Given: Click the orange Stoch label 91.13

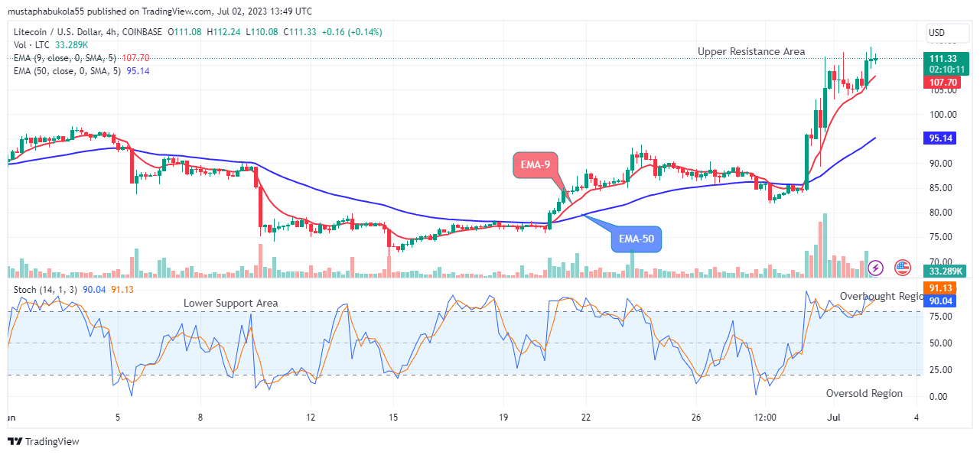Looking at the screenshot, I should pos(939,288).
